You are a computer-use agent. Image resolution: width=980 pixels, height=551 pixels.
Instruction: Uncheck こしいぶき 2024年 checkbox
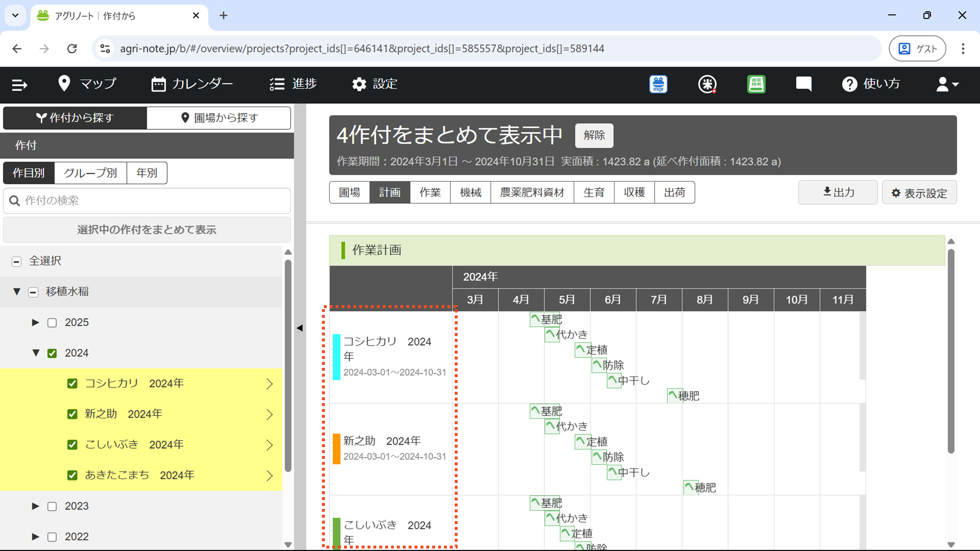[72, 445]
